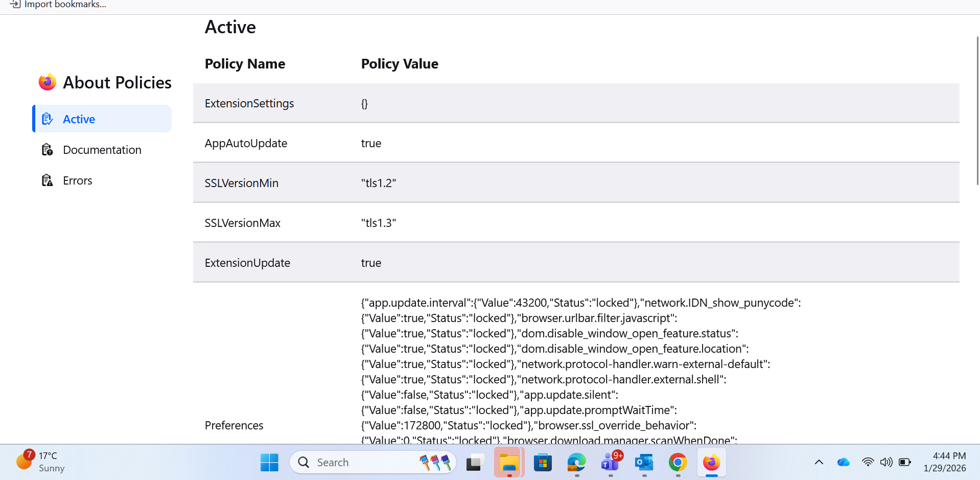Open Microsoft Teams from the taskbar
Screen dimensions: 980x480
611,462
